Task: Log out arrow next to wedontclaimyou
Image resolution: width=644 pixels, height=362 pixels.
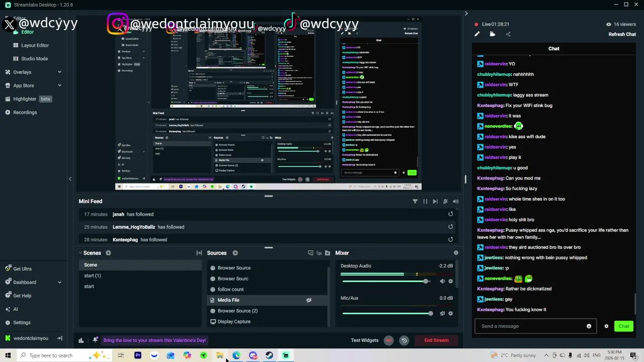Action: click(59, 338)
